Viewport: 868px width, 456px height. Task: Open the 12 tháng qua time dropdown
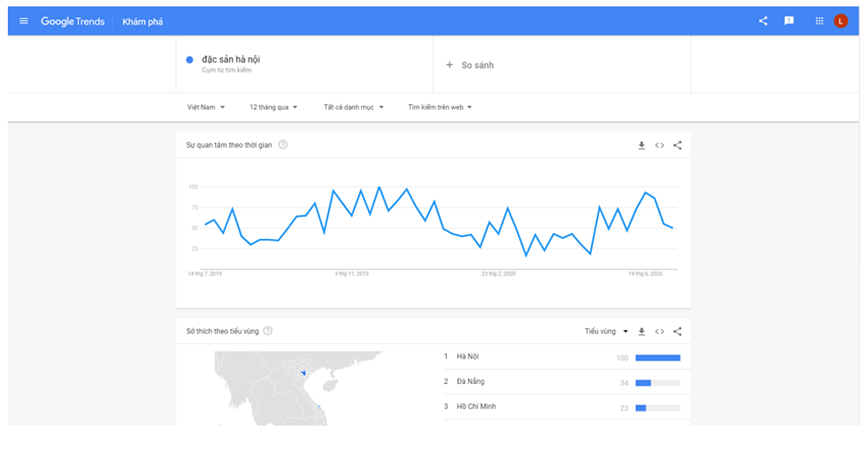coord(273,107)
